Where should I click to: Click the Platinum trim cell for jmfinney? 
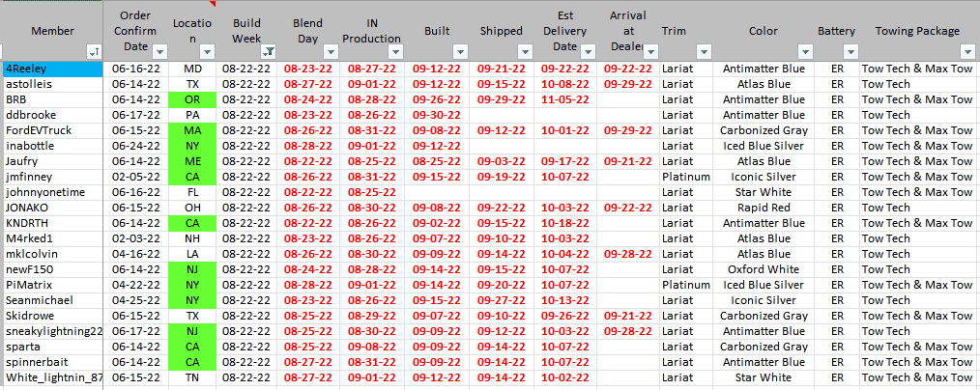(686, 177)
